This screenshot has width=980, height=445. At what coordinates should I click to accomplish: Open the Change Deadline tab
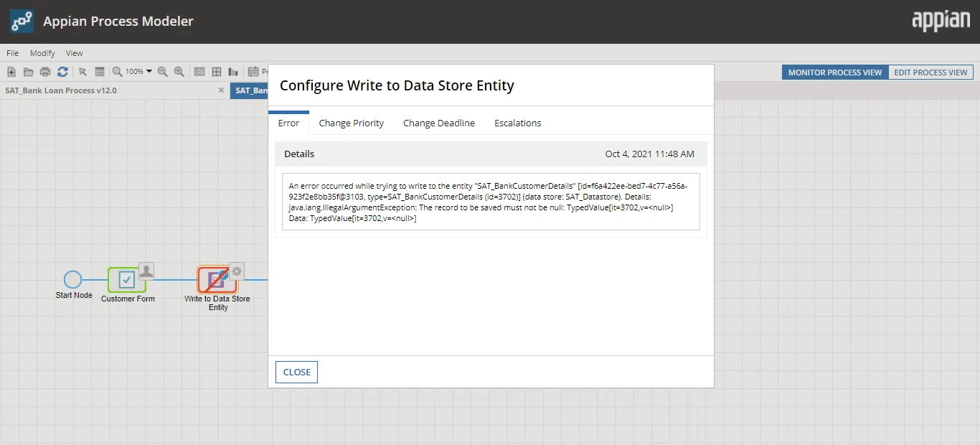[439, 123]
